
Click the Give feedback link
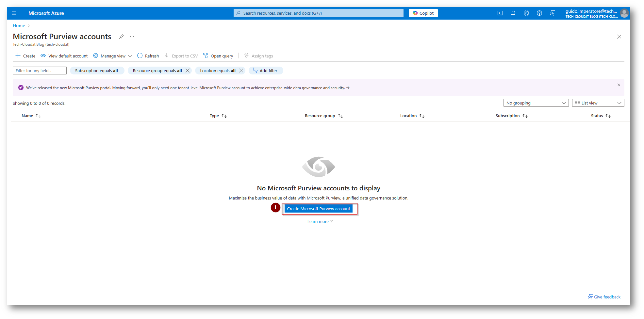pos(604,297)
